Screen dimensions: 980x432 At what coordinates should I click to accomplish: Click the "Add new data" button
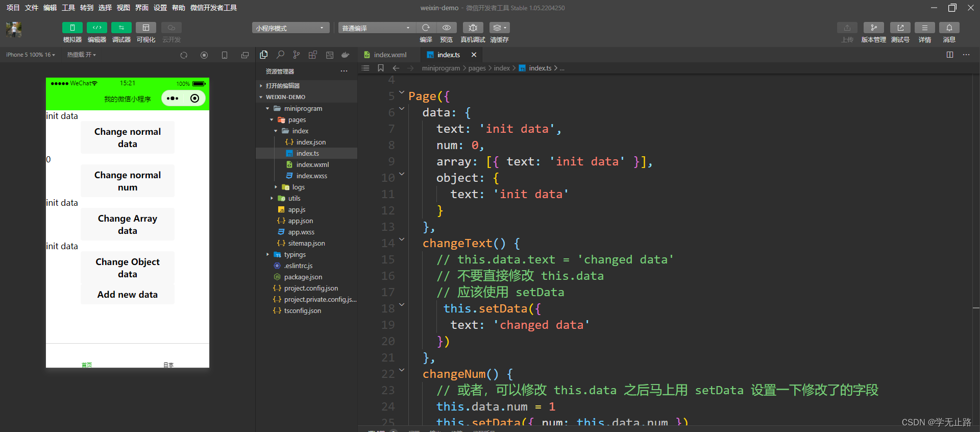pyautogui.click(x=128, y=295)
